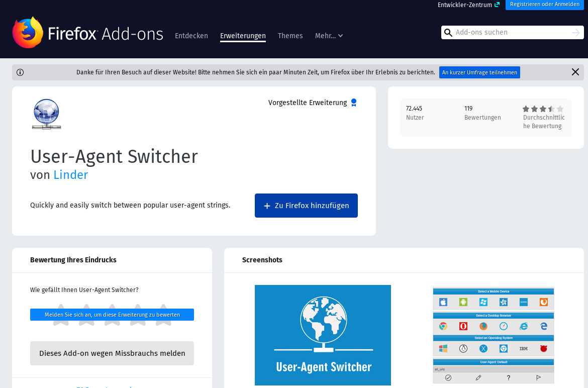Screen dimensions: 588x388
Task: Open author Linder's profile link
Action: pyautogui.click(x=70, y=175)
